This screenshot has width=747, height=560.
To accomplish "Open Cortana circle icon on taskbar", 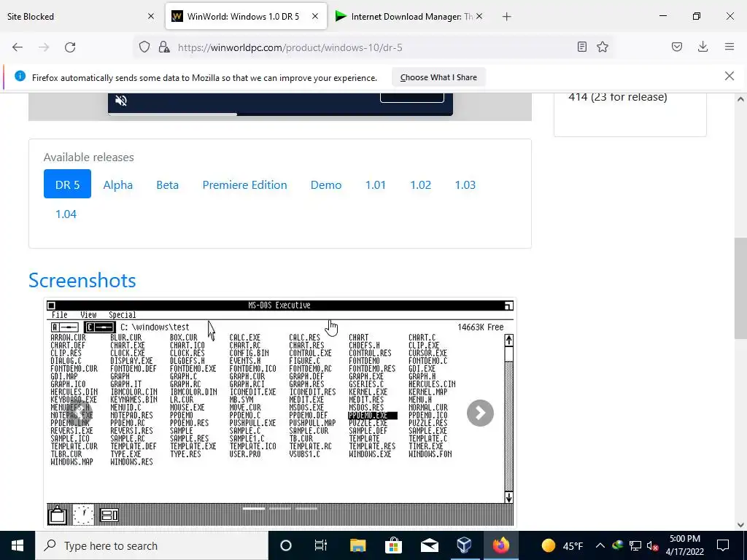I will (286, 545).
